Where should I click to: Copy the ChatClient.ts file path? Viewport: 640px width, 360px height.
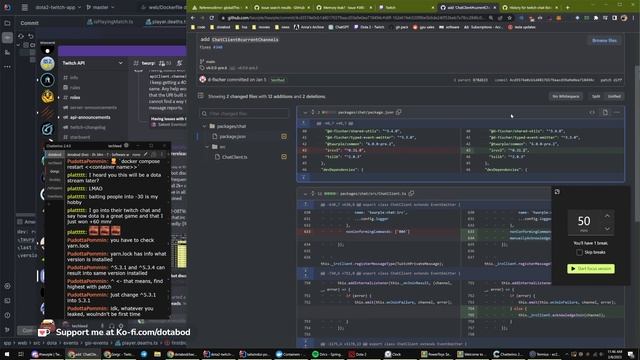[x=411, y=193]
